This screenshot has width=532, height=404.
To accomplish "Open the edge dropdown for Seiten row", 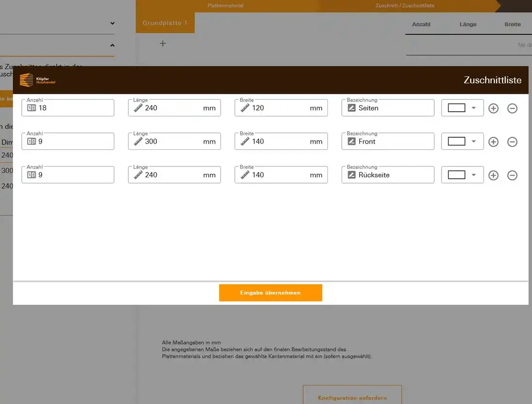I will pos(462,108).
